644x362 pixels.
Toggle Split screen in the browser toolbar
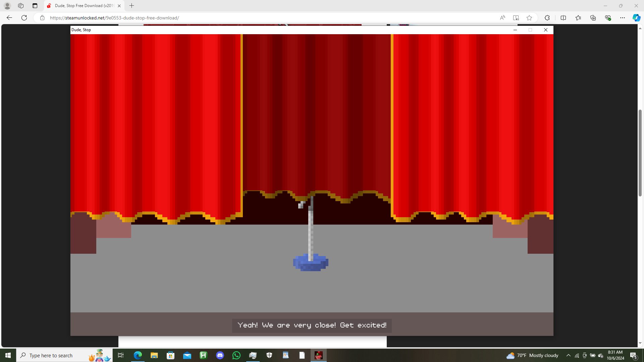[563, 18]
